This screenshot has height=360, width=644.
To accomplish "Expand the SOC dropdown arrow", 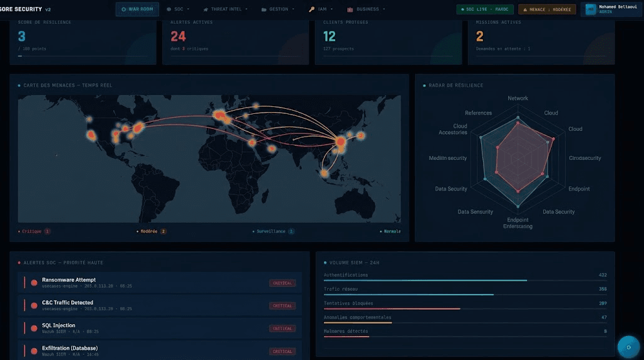I will [188, 9].
